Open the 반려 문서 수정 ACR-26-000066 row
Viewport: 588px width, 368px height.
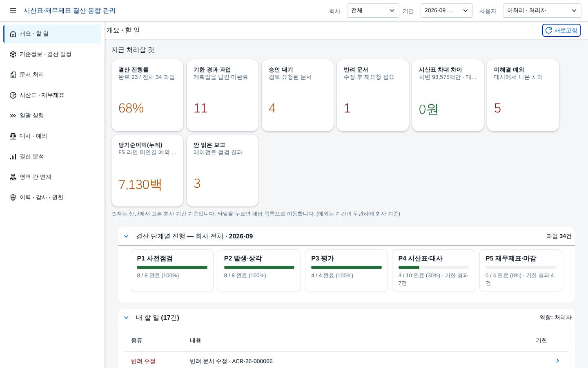346,361
